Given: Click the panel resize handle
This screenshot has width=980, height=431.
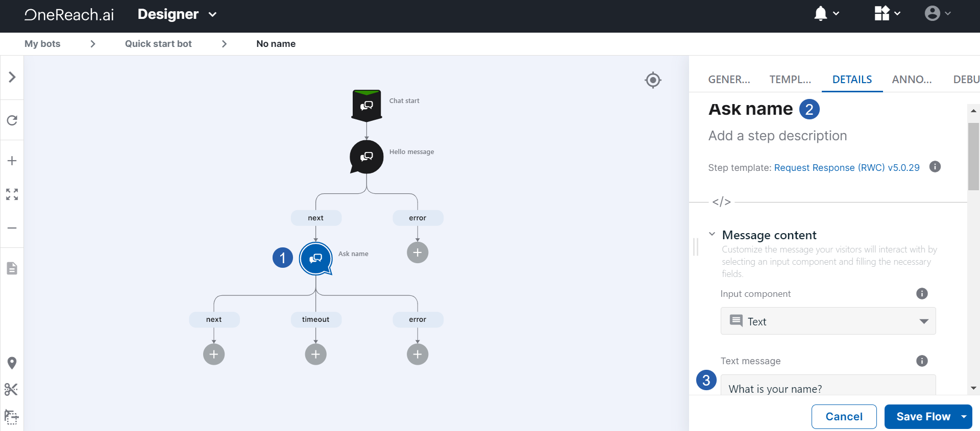Looking at the screenshot, I should click(x=695, y=246).
